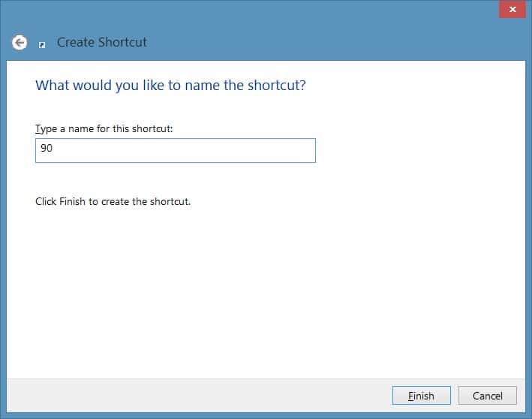Click the underlined 'T' in the Type label

(38, 129)
